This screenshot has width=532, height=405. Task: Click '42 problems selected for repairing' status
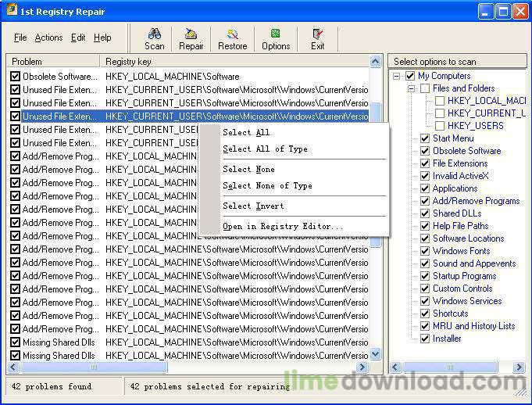pyautogui.click(x=210, y=386)
